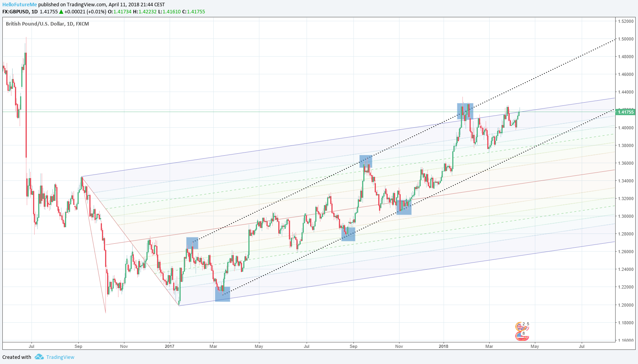
Task: Select the blue box at the late-August 2017 low
Action: click(x=348, y=234)
